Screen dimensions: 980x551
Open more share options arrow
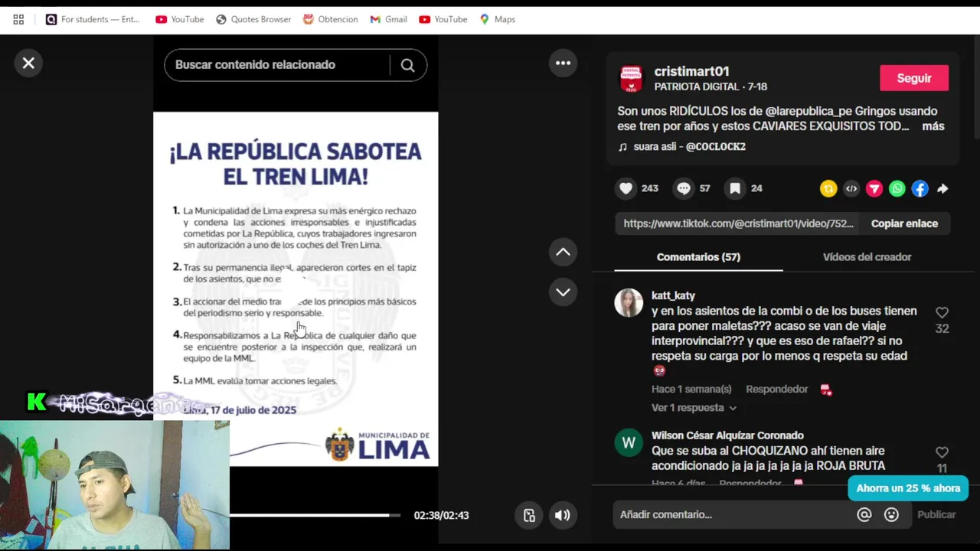click(x=942, y=189)
